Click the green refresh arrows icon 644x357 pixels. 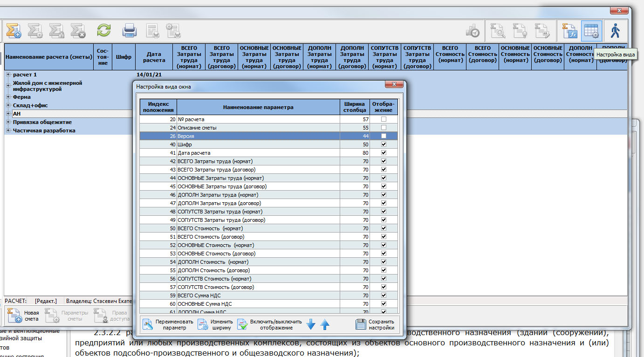tap(104, 31)
